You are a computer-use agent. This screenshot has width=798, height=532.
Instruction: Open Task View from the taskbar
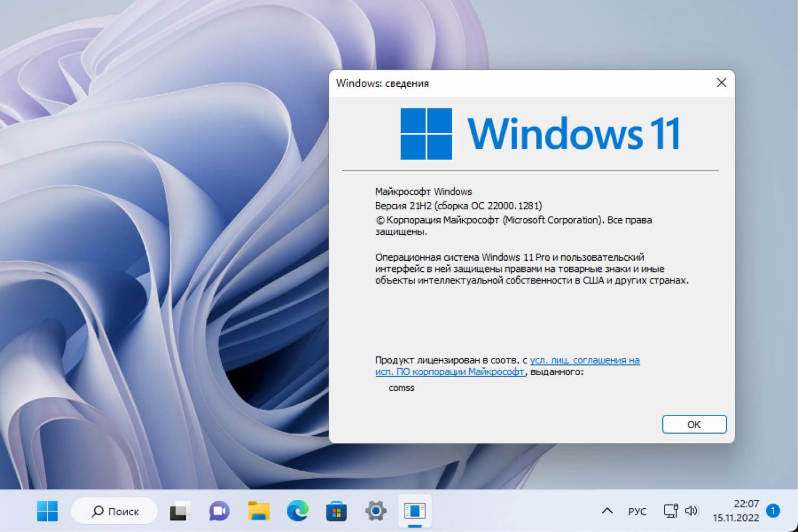pos(180,511)
